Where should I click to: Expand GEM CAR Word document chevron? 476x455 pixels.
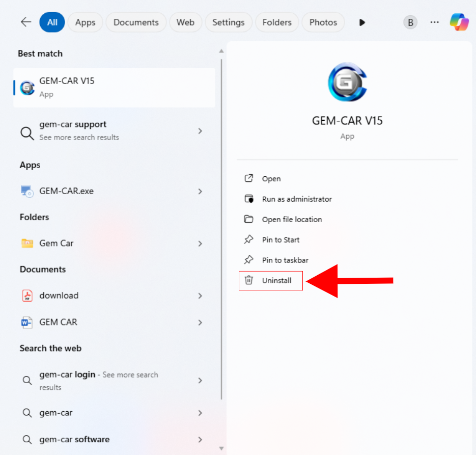[200, 323]
